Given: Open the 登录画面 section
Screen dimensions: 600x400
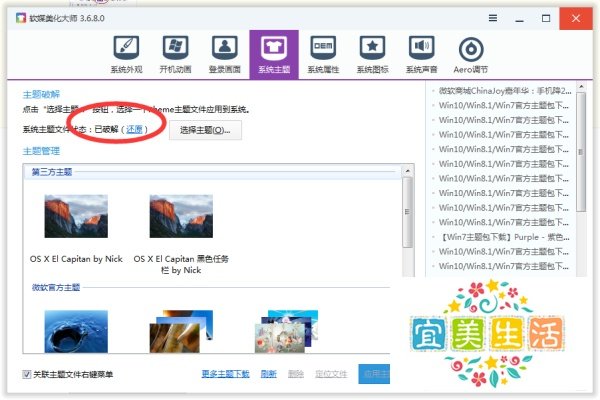Looking at the screenshot, I should (x=225, y=55).
